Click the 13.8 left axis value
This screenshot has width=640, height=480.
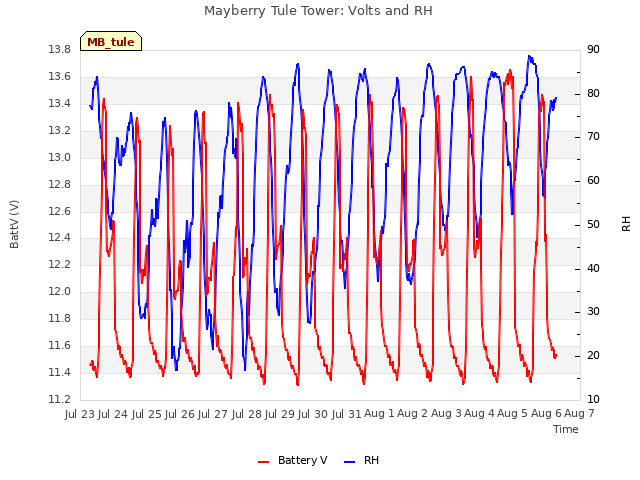pyautogui.click(x=60, y=50)
